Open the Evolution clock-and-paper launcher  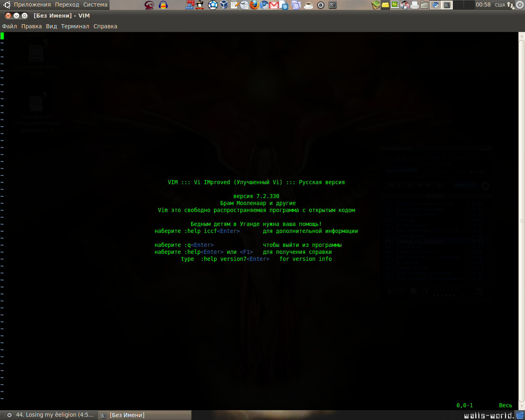click(244, 5)
